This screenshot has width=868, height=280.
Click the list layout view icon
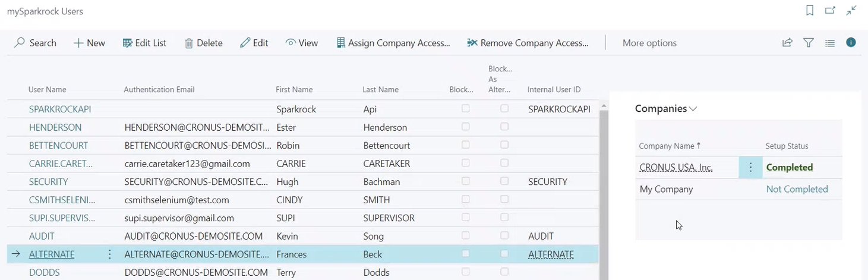830,43
